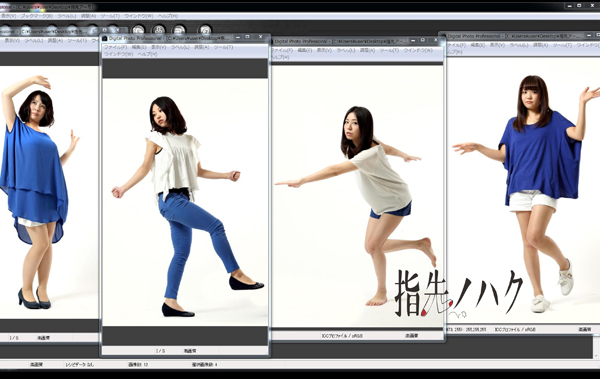Open ラベル(L) menu in the main back window
Viewport: 600px width, 379px height.
click(67, 16)
